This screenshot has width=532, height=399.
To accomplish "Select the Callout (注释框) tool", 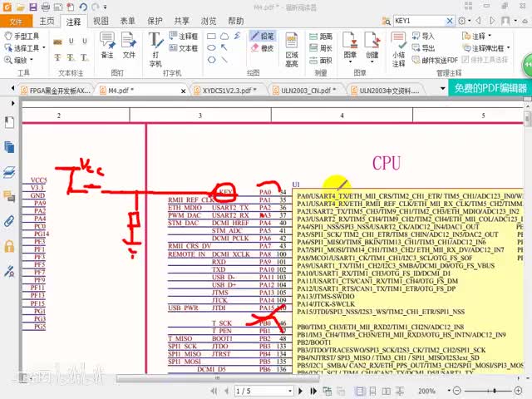I will (184, 36).
